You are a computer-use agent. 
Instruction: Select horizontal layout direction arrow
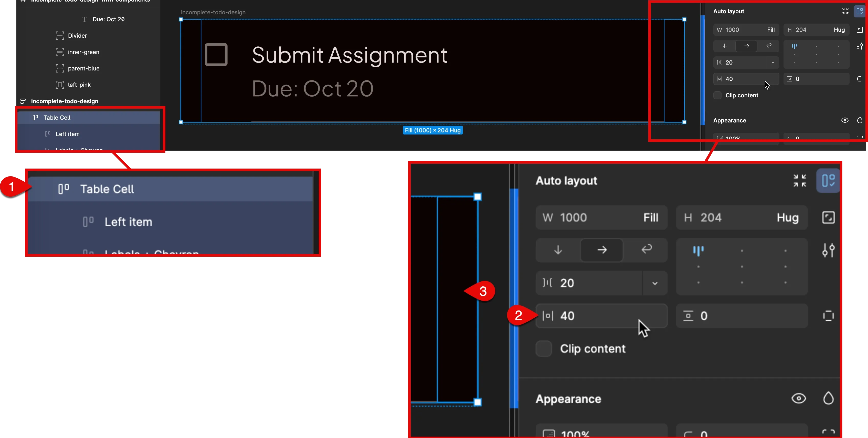pyautogui.click(x=602, y=250)
